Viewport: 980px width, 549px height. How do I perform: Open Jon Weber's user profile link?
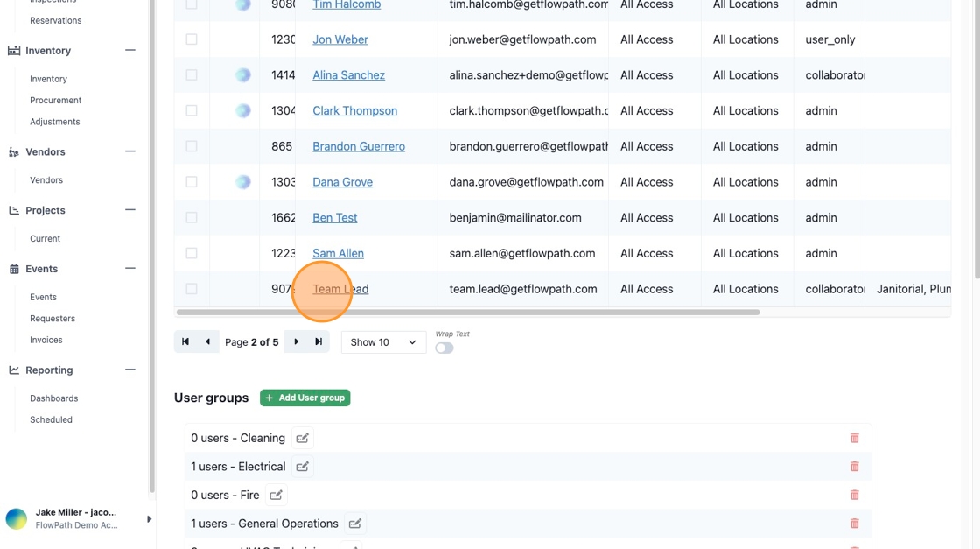point(340,39)
